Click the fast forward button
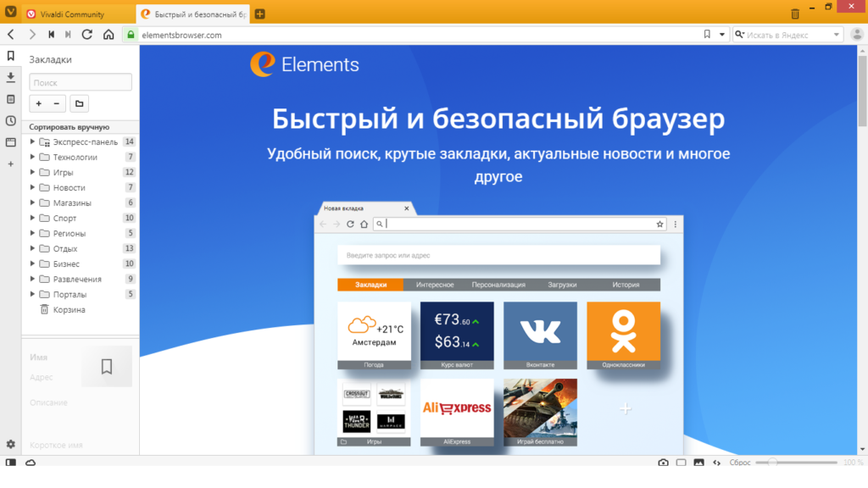This screenshot has height=488, width=868. click(x=68, y=34)
